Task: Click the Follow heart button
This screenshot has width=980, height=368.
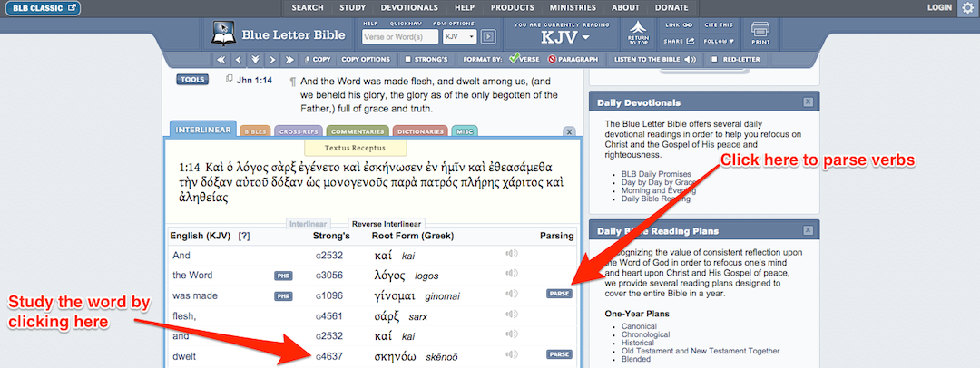Action: click(x=718, y=41)
